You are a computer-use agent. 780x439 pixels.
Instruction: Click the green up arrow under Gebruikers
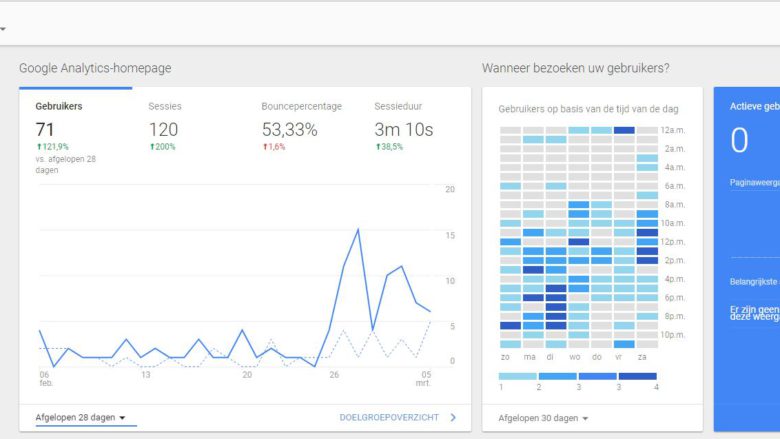coord(39,147)
